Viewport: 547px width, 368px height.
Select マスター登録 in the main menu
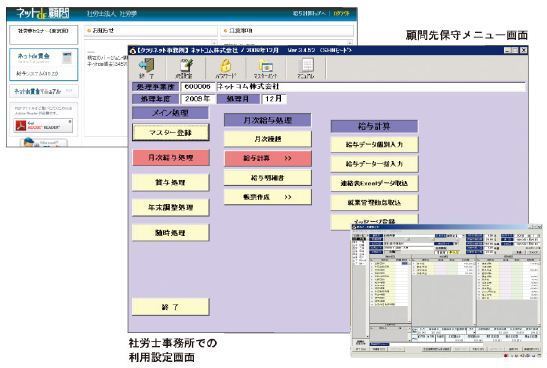pos(171,133)
